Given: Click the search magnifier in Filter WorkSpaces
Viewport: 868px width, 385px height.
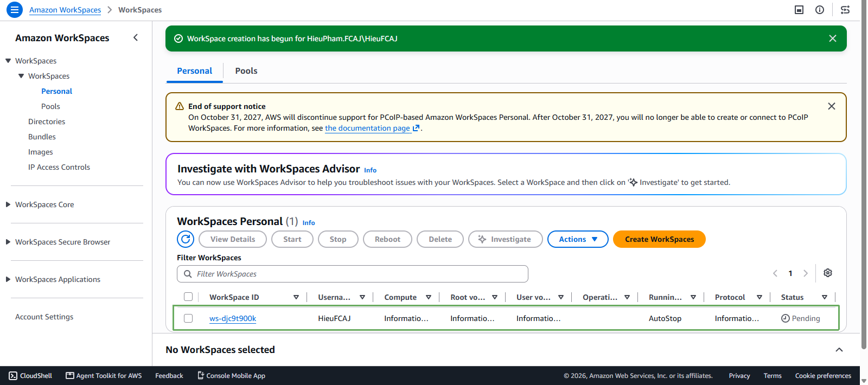Looking at the screenshot, I should tap(188, 274).
